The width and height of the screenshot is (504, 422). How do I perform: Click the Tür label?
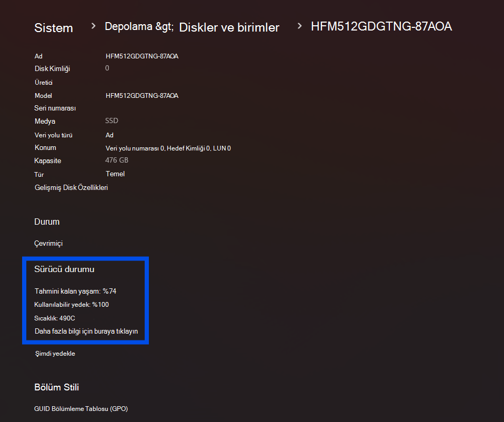[39, 175]
